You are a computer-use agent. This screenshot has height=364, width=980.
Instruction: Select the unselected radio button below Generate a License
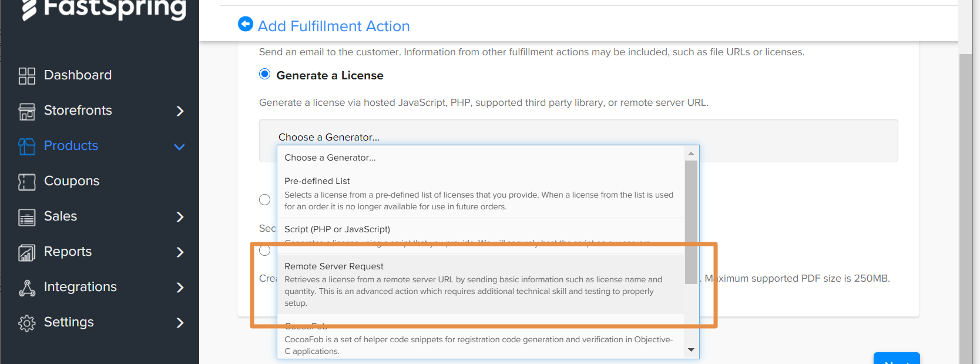pyautogui.click(x=265, y=199)
